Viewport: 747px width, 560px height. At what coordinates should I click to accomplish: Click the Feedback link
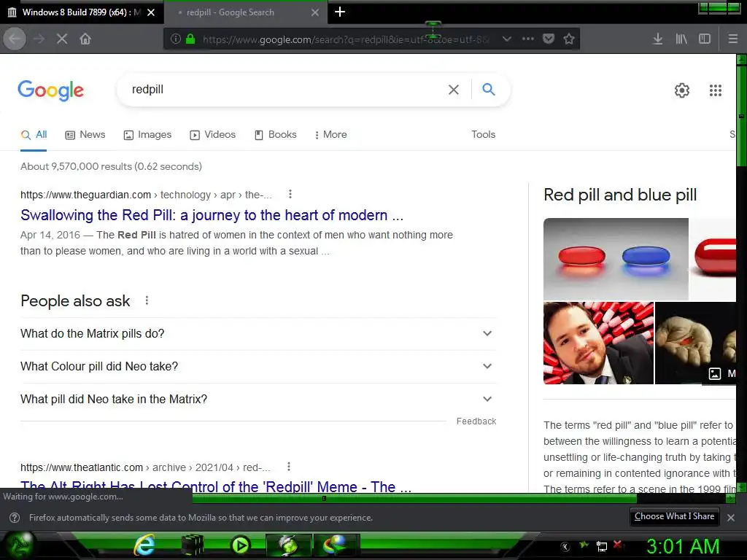(476, 421)
